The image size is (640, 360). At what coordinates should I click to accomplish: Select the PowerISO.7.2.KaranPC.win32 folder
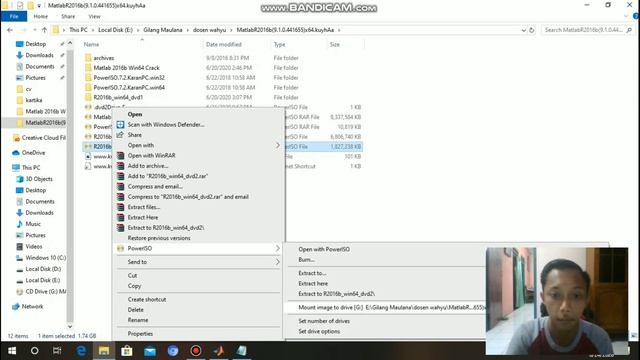[x=129, y=78]
